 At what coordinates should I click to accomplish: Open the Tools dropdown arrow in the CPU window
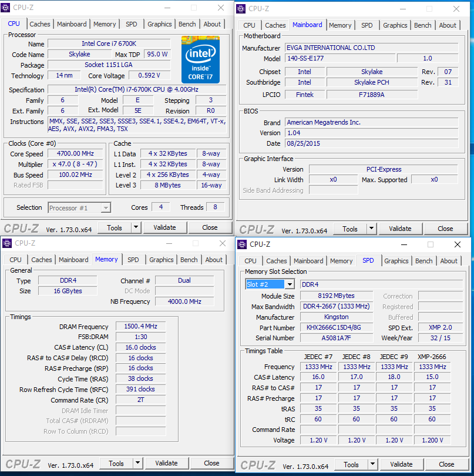[x=136, y=227]
